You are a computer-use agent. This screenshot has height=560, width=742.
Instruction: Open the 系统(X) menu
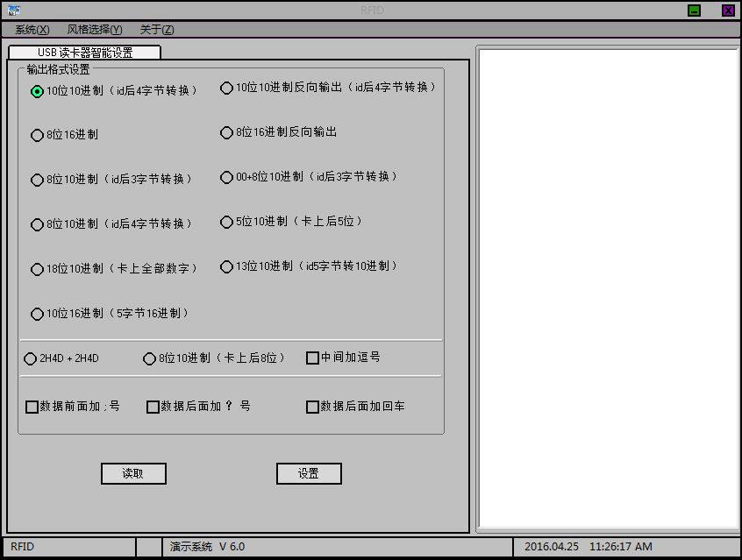[x=32, y=30]
